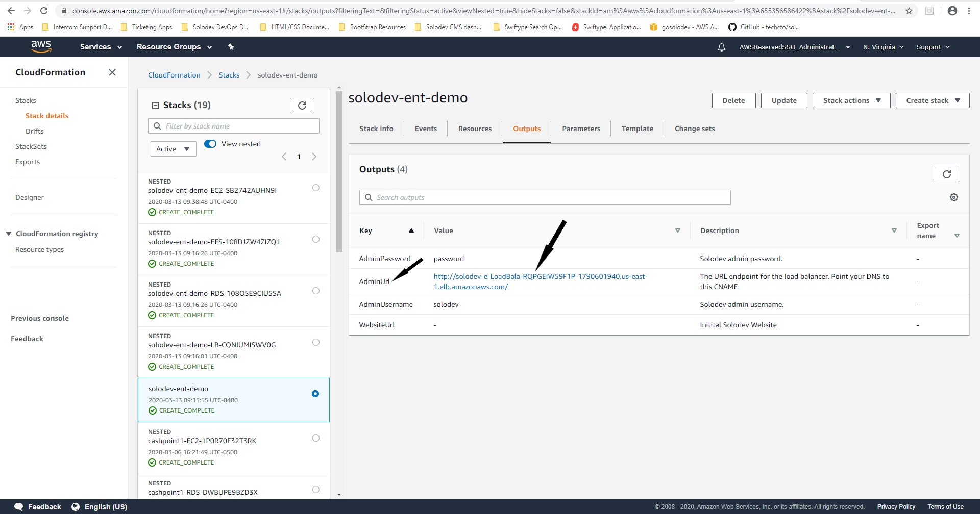Collapse CloudFormation registry section
The height and width of the screenshot is (514, 980).
coord(9,234)
